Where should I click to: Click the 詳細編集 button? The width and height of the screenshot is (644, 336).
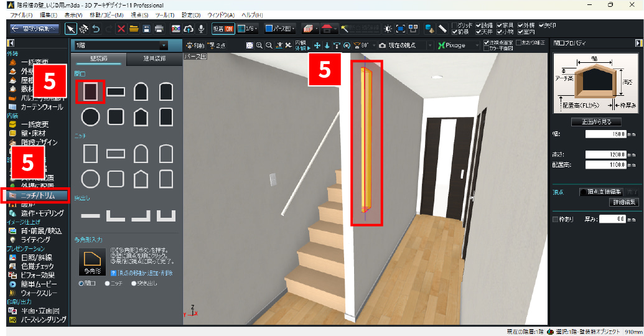click(624, 202)
